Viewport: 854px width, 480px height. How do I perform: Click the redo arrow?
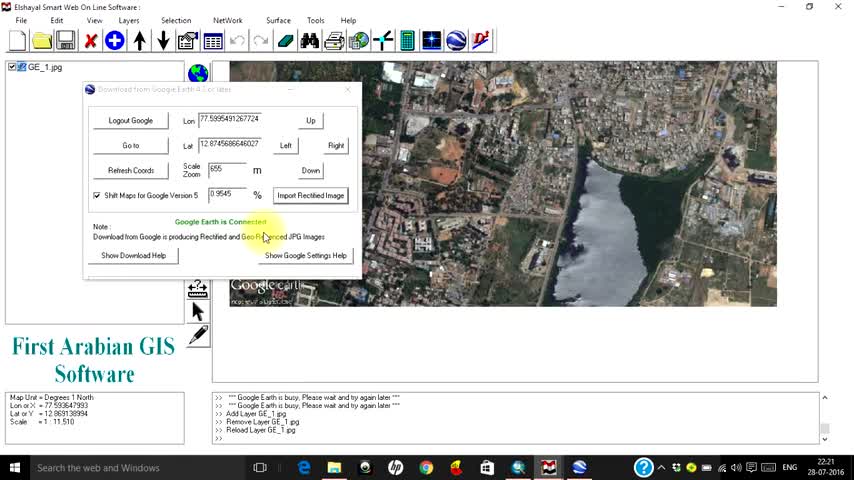pyautogui.click(x=261, y=41)
